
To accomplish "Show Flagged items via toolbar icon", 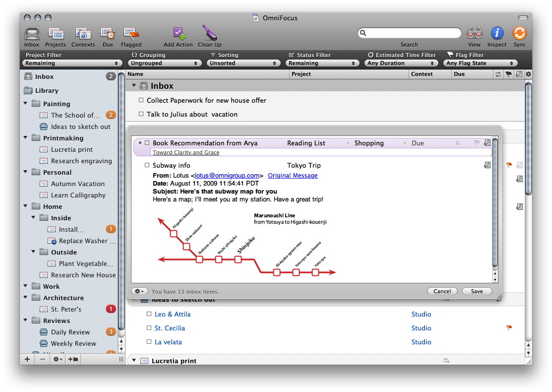I will [131, 34].
